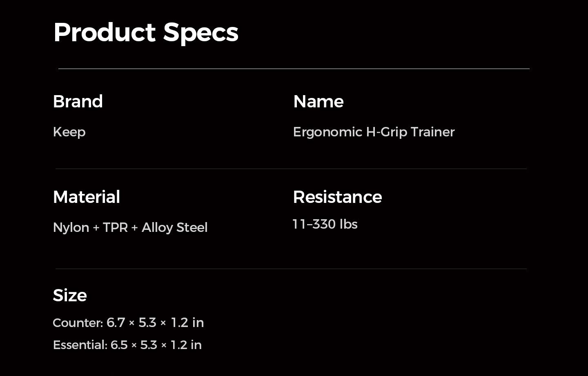The width and height of the screenshot is (588, 376).
Task: Click the divider line below the Brand row
Action: 291,169
